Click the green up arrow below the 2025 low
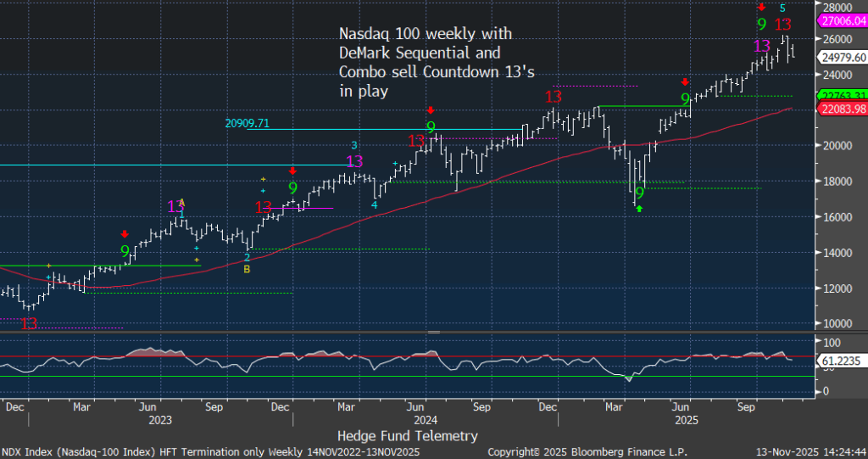 (640, 208)
